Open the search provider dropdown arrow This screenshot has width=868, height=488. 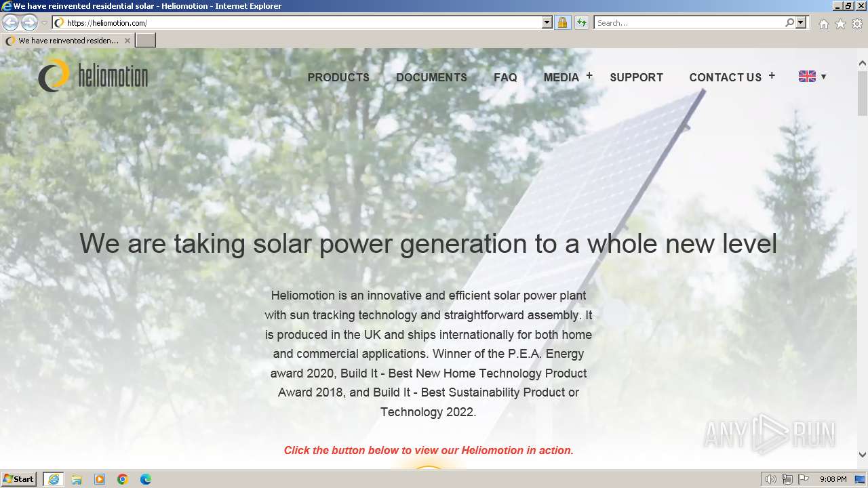coord(801,23)
